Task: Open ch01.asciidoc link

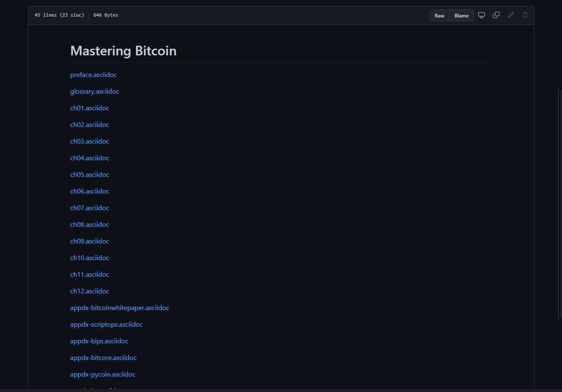Action: [x=90, y=108]
